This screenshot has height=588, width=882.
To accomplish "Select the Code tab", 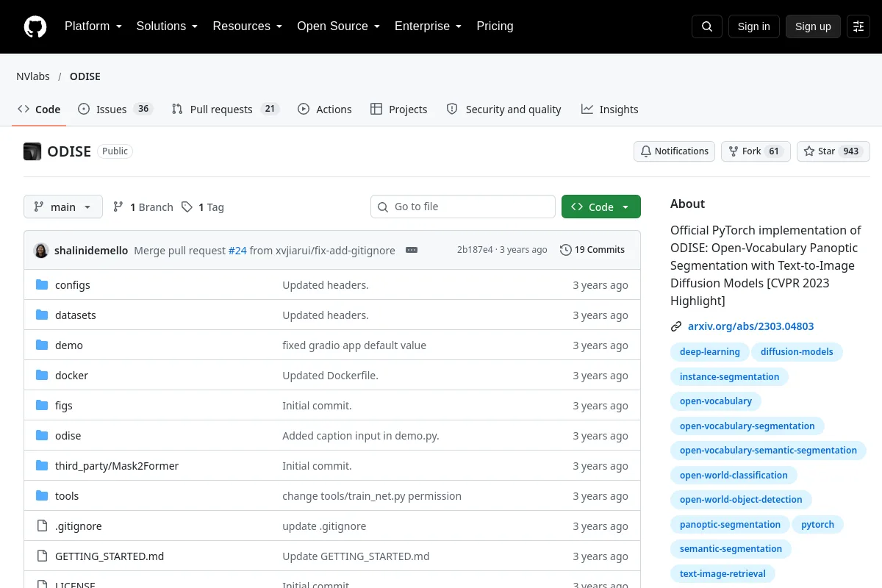I will point(39,110).
